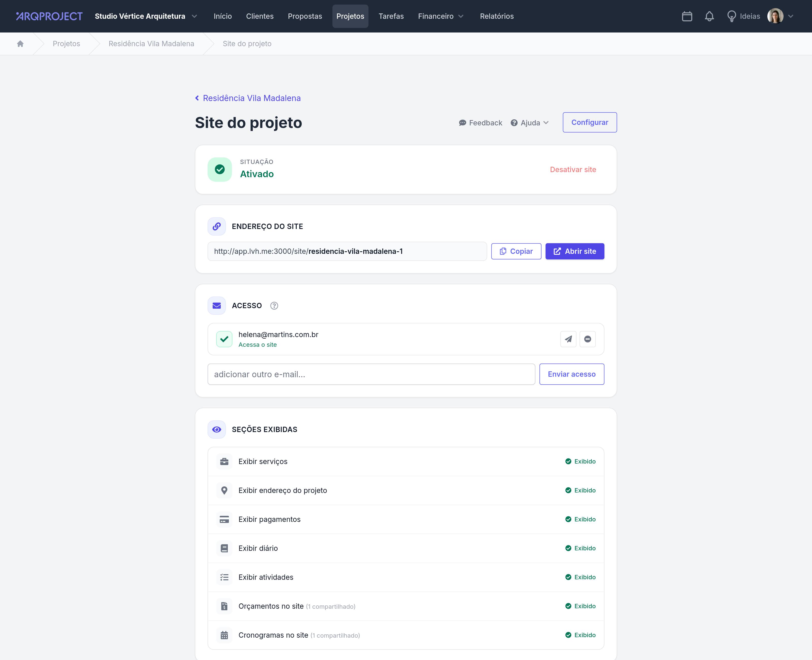Copy the site address with Copiar

coord(516,251)
